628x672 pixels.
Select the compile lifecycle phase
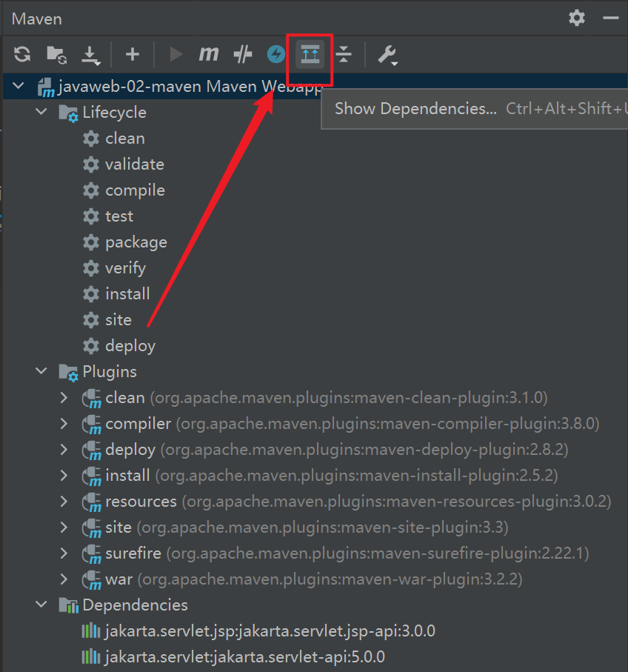pyautogui.click(x=135, y=190)
